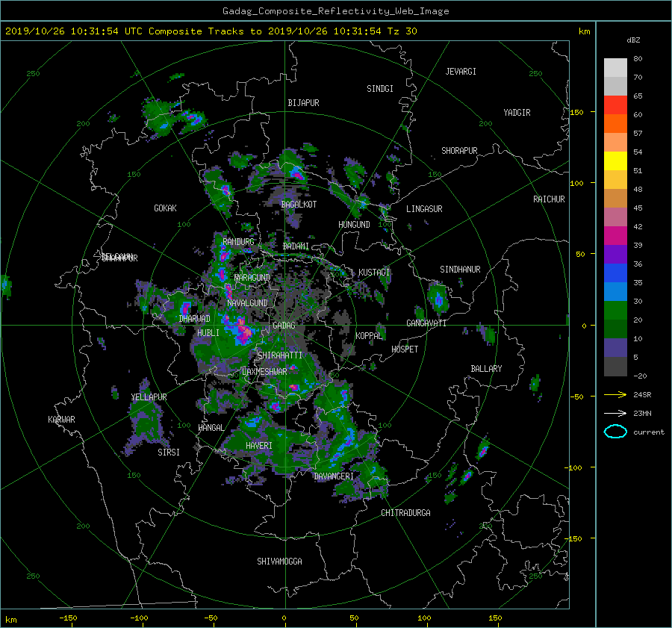Click the HUNGUND city label
This screenshot has height=628, width=672.
coord(354,225)
